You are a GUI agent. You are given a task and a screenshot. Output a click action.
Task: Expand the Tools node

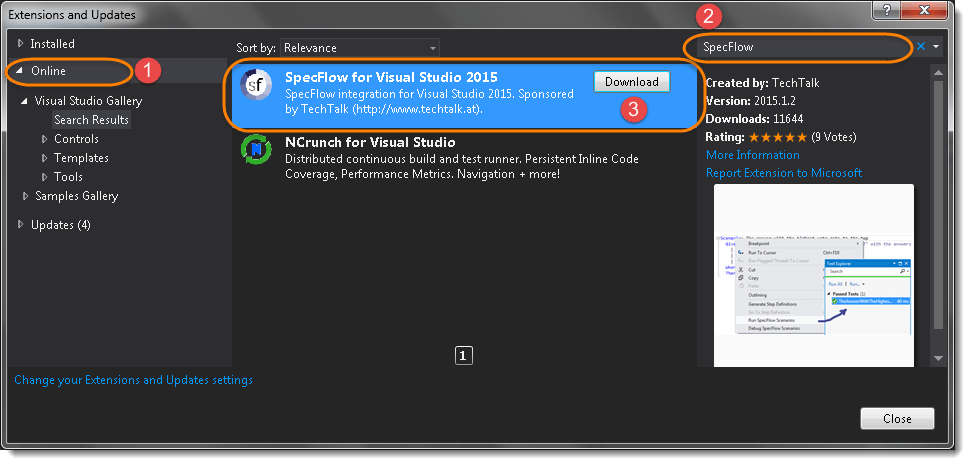tap(44, 177)
